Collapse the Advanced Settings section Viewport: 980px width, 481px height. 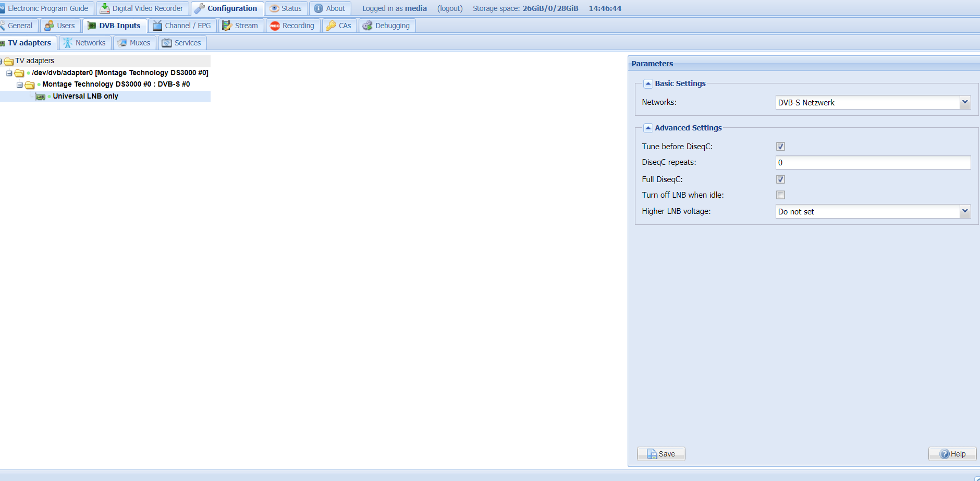coord(648,128)
